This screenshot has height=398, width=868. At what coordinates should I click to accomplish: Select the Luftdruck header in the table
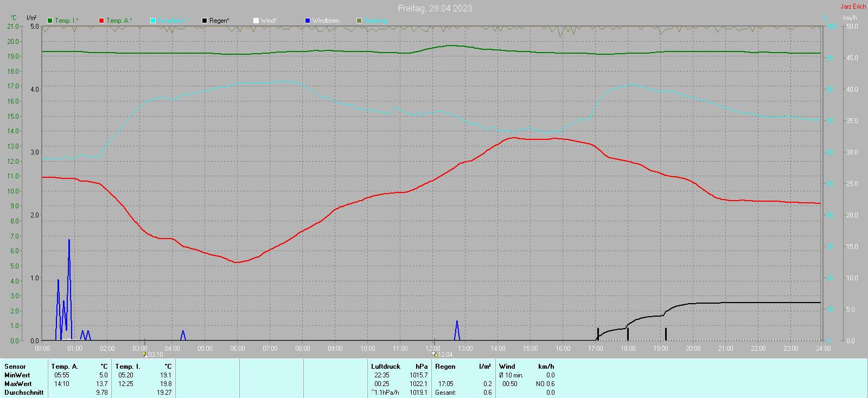(385, 367)
